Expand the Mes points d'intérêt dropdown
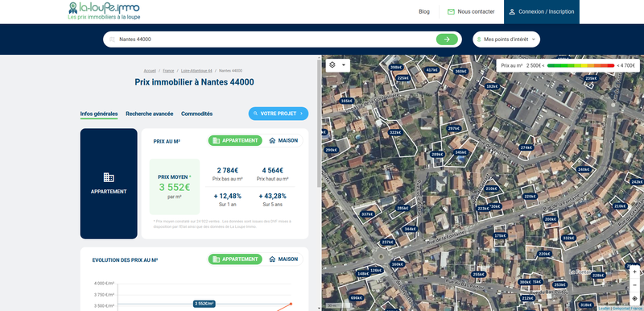644x311 pixels. [x=506, y=39]
